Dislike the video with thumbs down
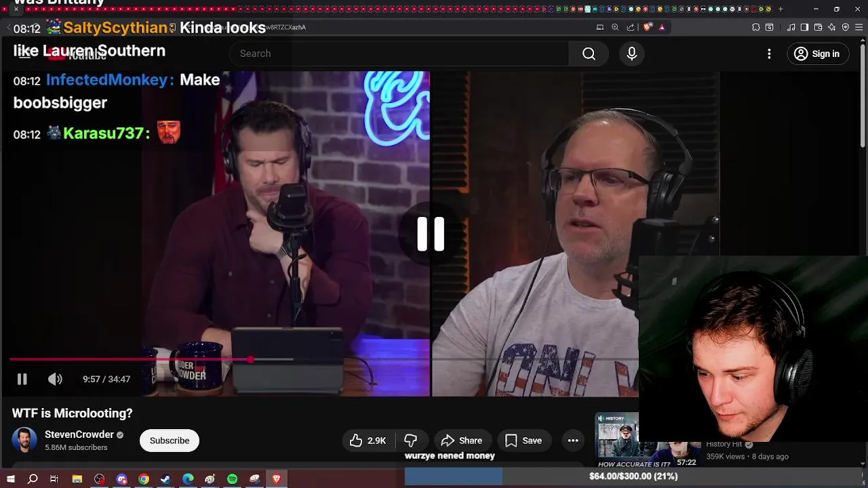This screenshot has width=868, height=488. pos(411,441)
